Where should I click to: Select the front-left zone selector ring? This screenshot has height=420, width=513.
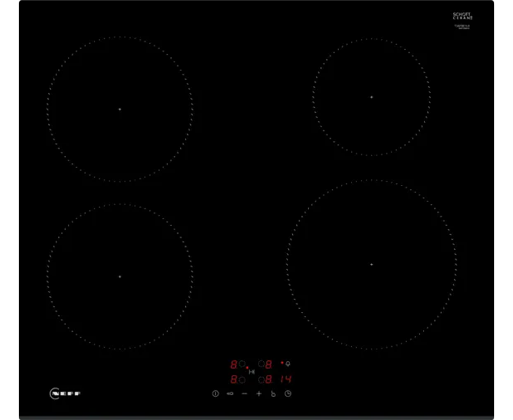242,379
